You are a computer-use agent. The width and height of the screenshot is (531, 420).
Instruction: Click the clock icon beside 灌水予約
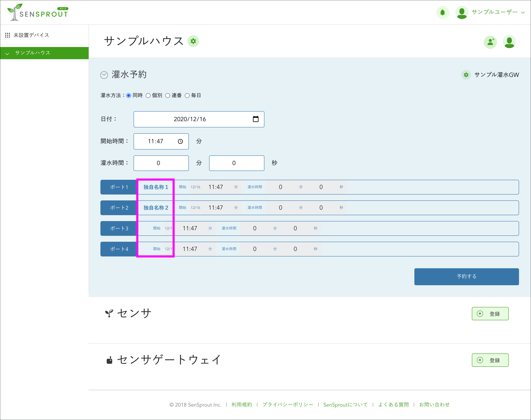pyautogui.click(x=104, y=75)
